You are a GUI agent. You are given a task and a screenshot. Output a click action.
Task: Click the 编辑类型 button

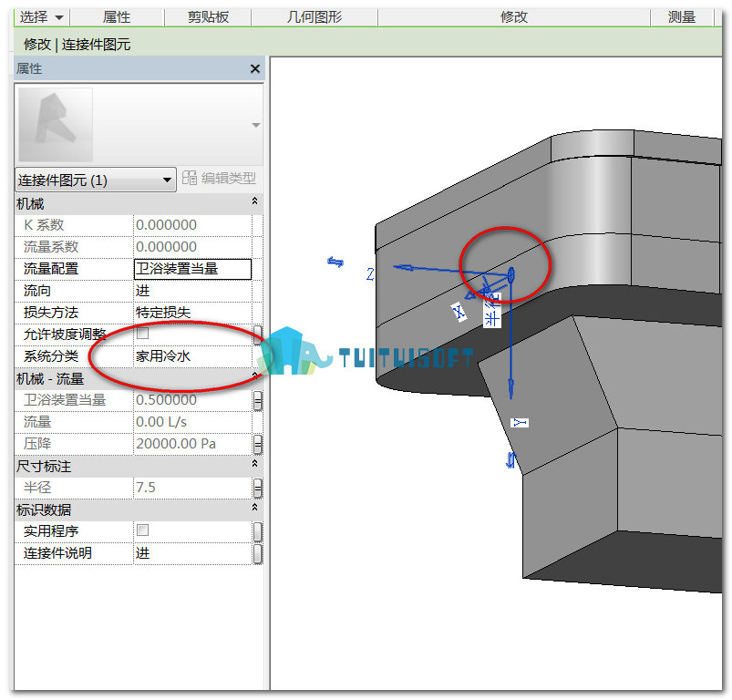tap(220, 179)
